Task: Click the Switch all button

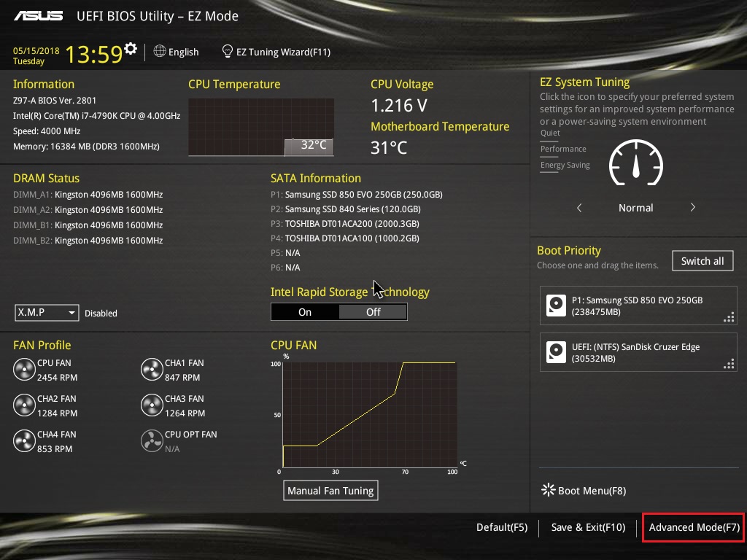Action: [x=703, y=261]
